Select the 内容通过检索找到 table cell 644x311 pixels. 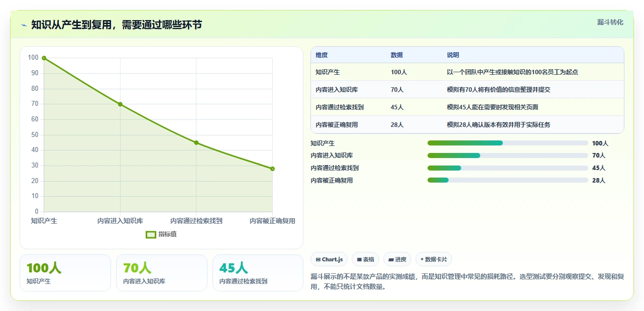[x=340, y=107]
